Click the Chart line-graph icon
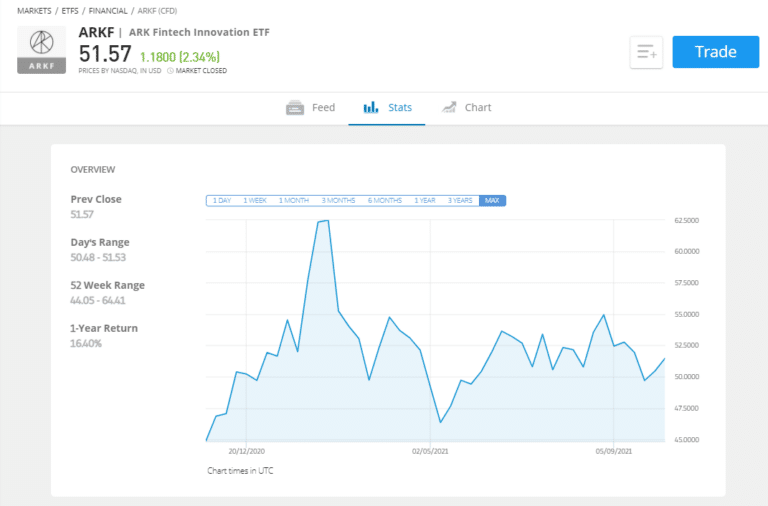 449,107
